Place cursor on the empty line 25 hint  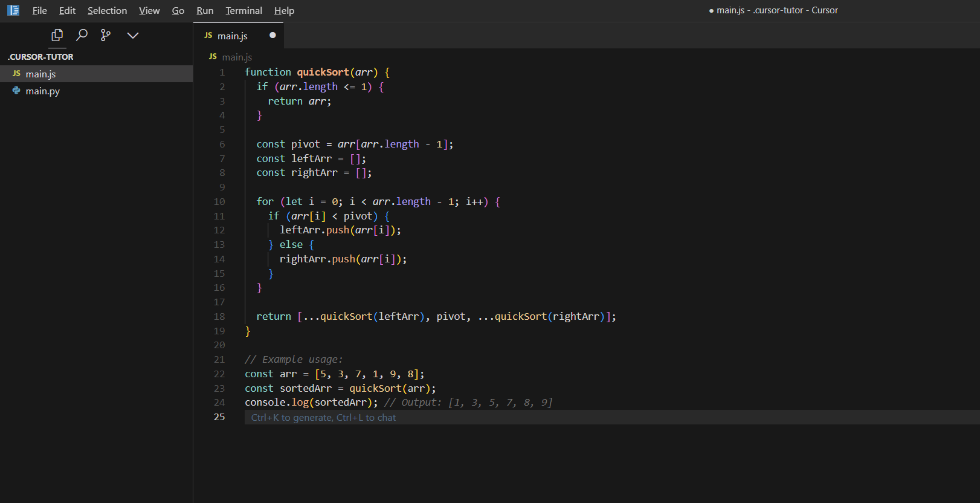(323, 417)
